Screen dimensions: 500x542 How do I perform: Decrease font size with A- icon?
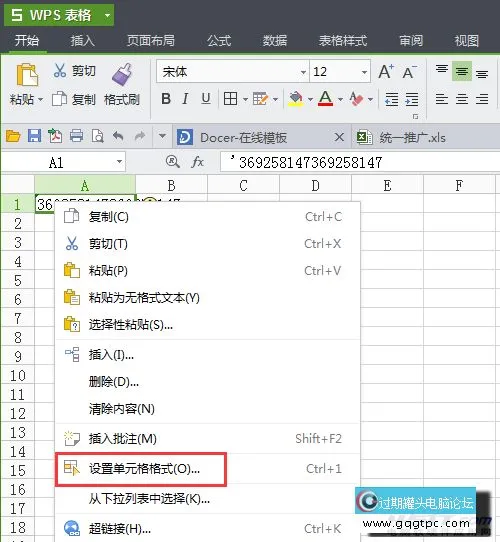409,72
